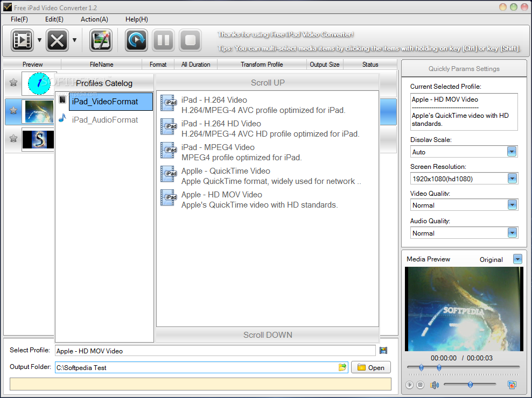Open the Edit(E) menu
Viewport: 532px width, 398px height.
[x=54, y=19]
